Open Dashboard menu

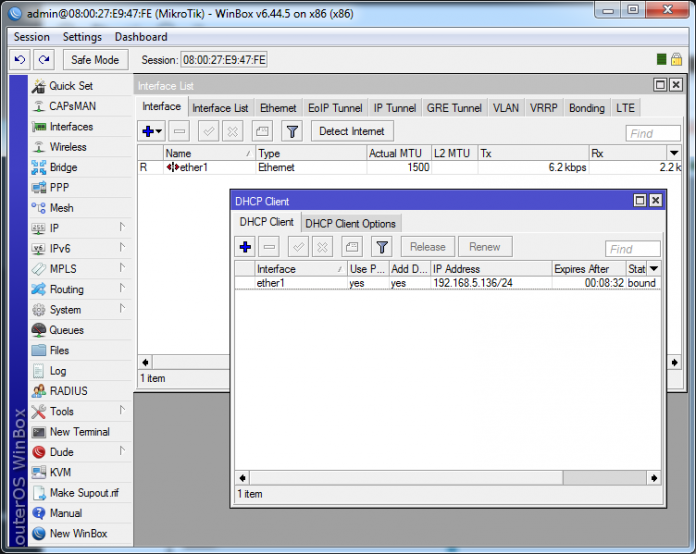[141, 37]
